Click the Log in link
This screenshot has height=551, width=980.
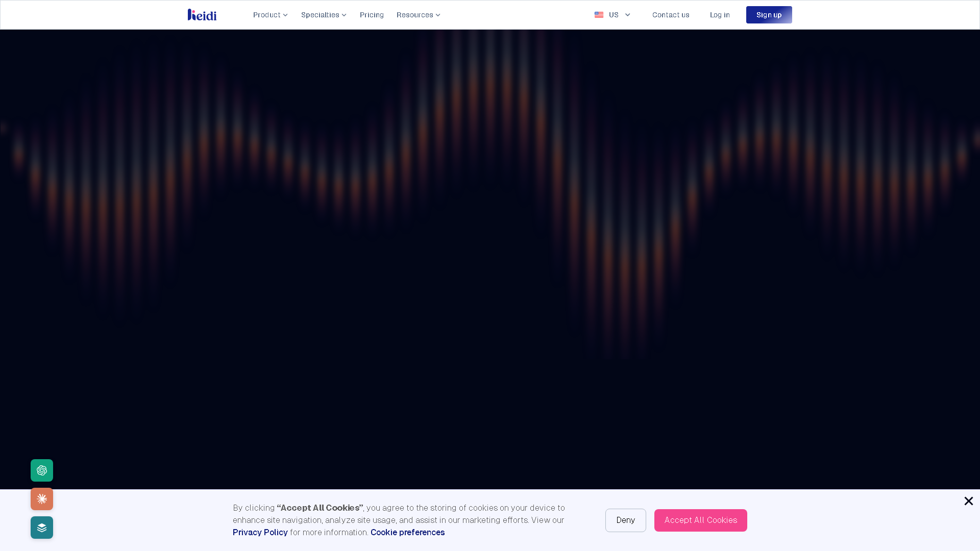click(x=720, y=15)
